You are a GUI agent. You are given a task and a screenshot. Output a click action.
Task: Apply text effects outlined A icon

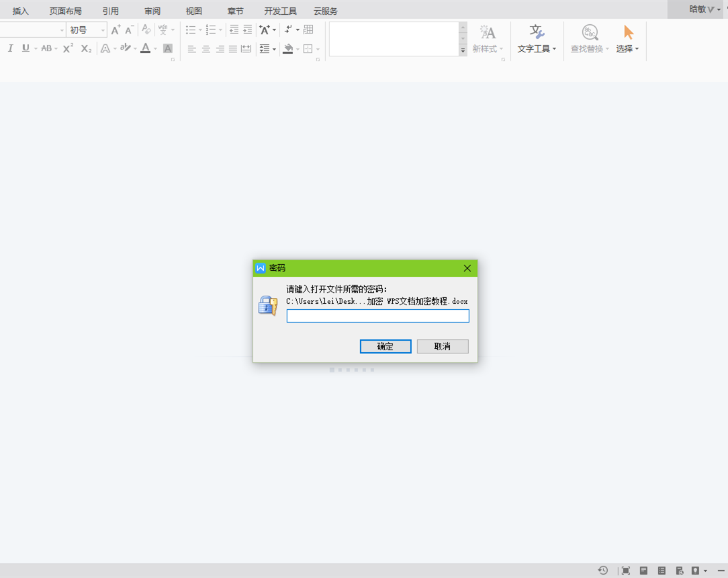pyautogui.click(x=105, y=48)
